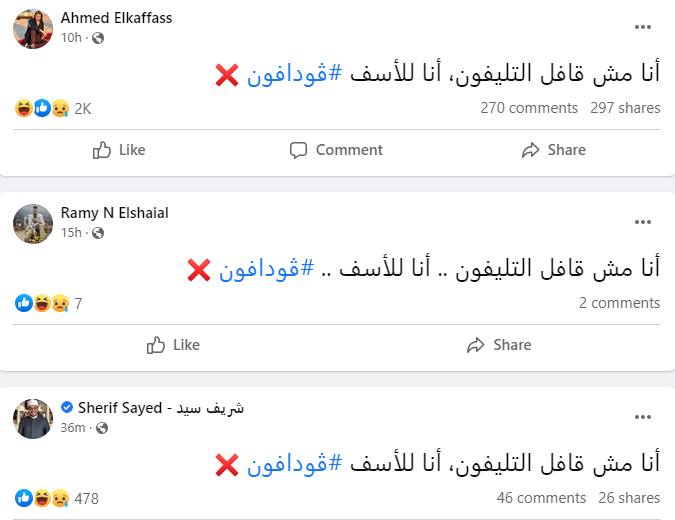
Task: View 297 shares on Ahmed's post
Action: pyautogui.click(x=625, y=108)
